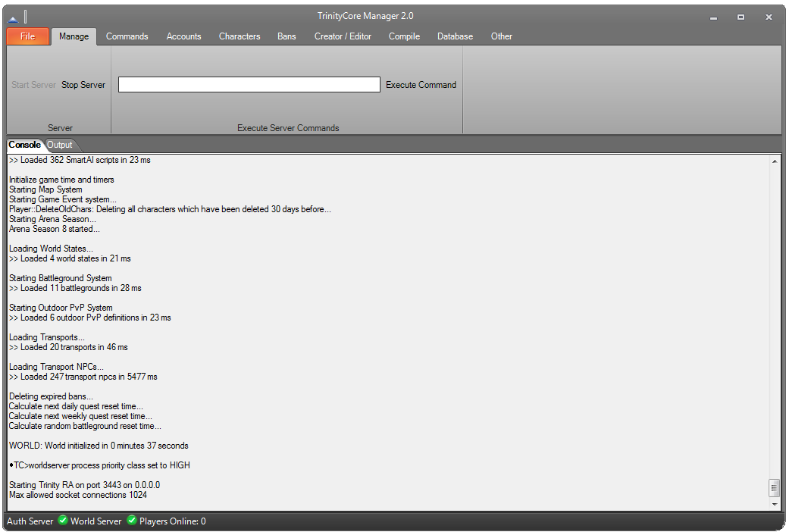Click 'Loaded 4 world states in 21 ms'
Screen dimensions: 786x532
coord(70,258)
